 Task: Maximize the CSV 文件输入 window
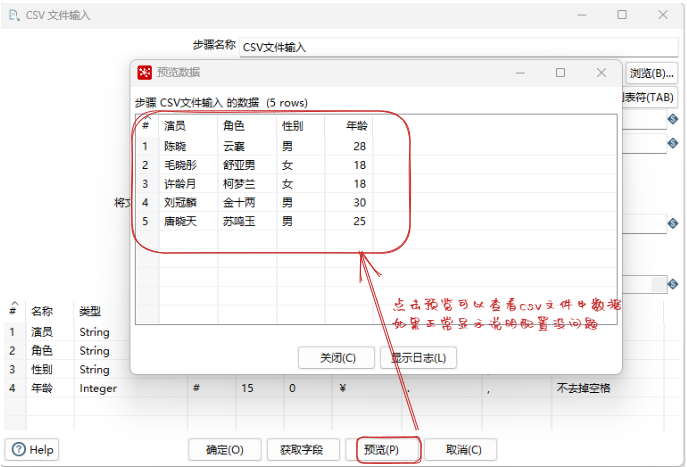pyautogui.click(x=622, y=15)
